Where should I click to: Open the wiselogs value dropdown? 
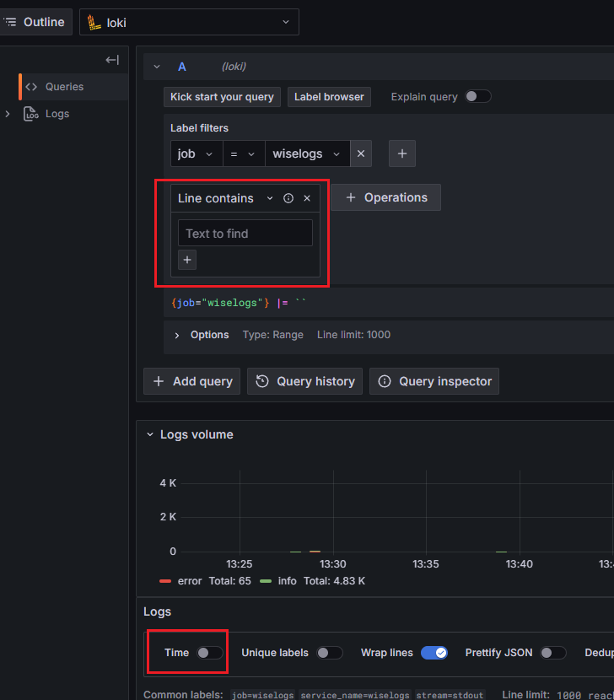pyautogui.click(x=308, y=153)
